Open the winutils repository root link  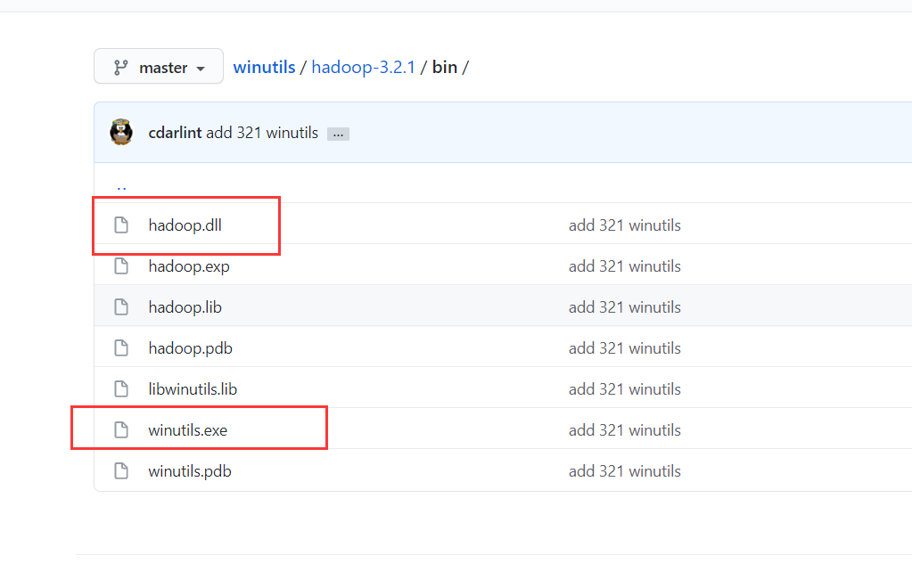point(264,66)
